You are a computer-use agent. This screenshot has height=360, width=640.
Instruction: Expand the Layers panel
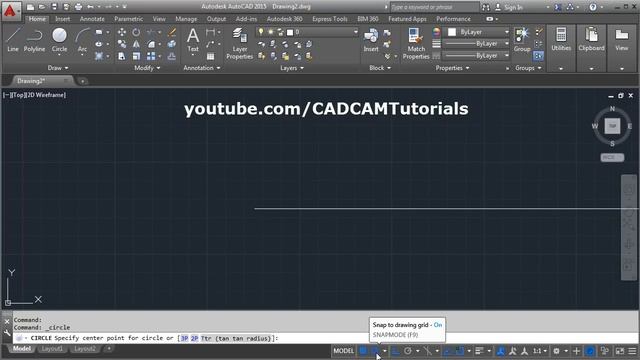[292, 68]
